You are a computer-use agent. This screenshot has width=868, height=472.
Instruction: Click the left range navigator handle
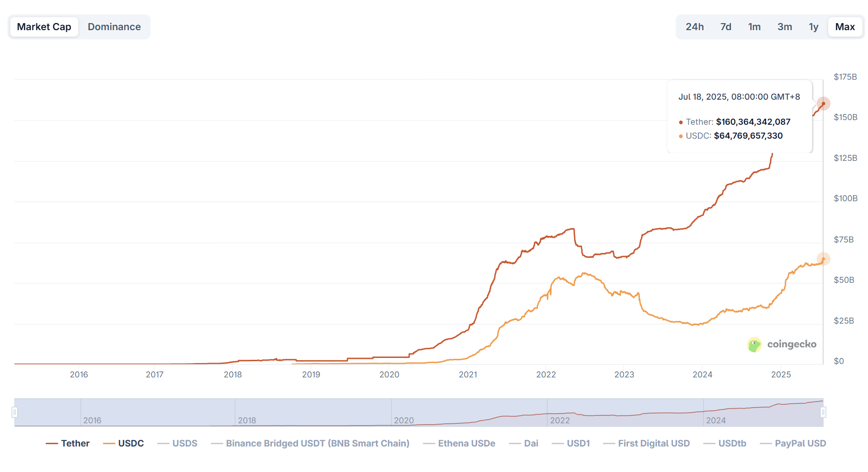pyautogui.click(x=15, y=412)
